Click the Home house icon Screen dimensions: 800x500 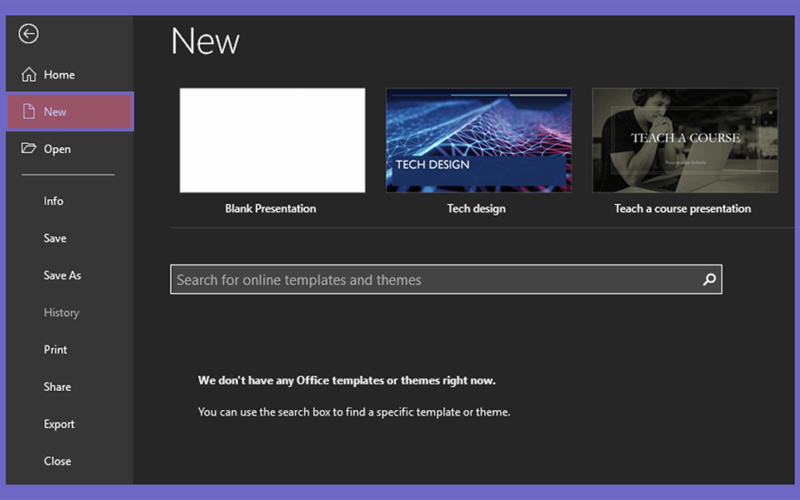(x=29, y=74)
